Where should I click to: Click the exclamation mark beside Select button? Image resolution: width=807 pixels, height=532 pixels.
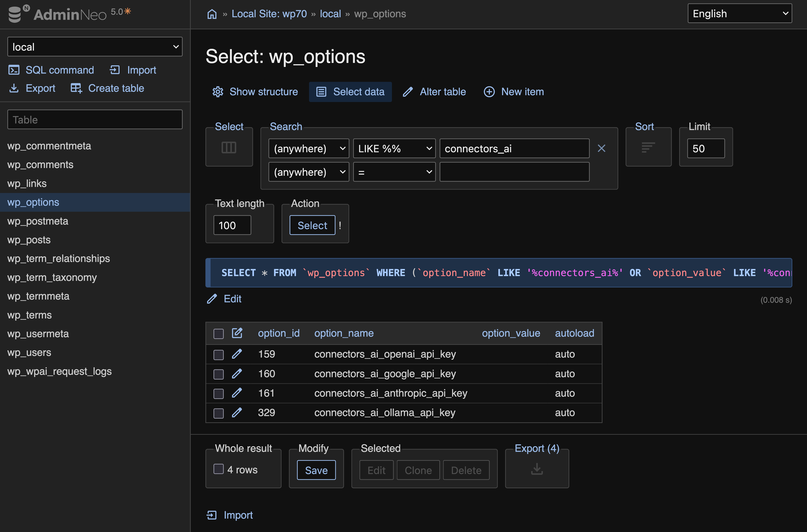point(340,225)
